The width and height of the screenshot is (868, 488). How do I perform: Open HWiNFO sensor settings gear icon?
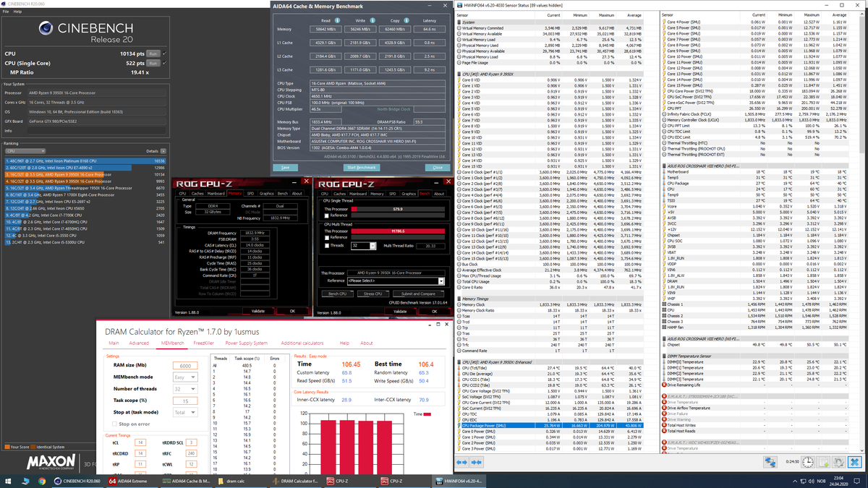(x=838, y=462)
